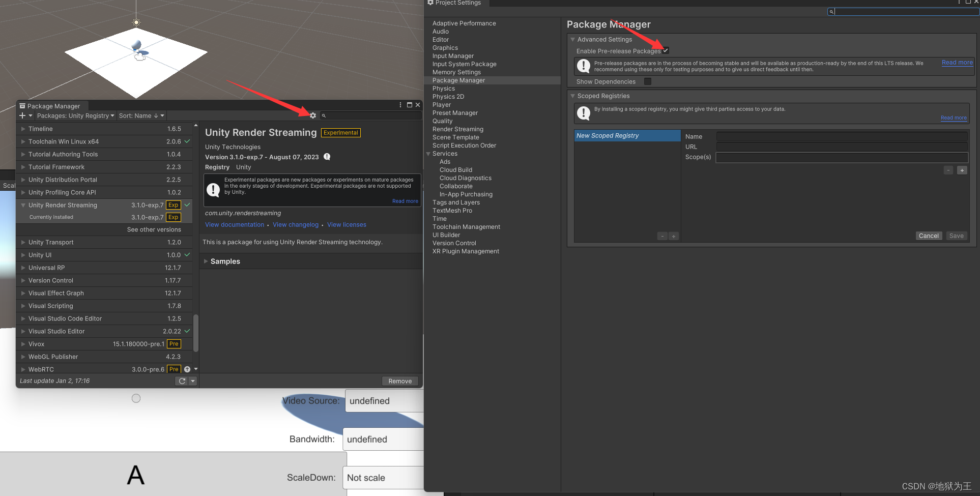Open Bandwidth undefined dropdown

click(384, 439)
